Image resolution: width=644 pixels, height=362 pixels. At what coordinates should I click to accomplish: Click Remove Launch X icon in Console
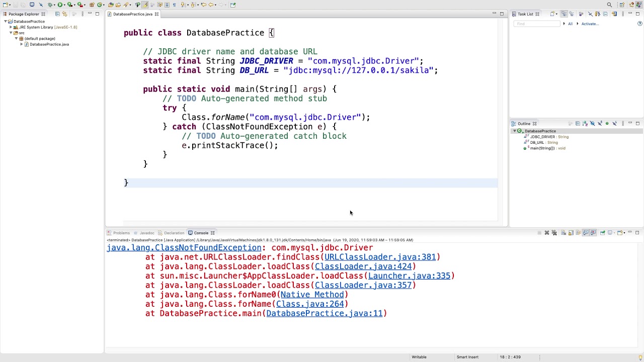(x=547, y=233)
